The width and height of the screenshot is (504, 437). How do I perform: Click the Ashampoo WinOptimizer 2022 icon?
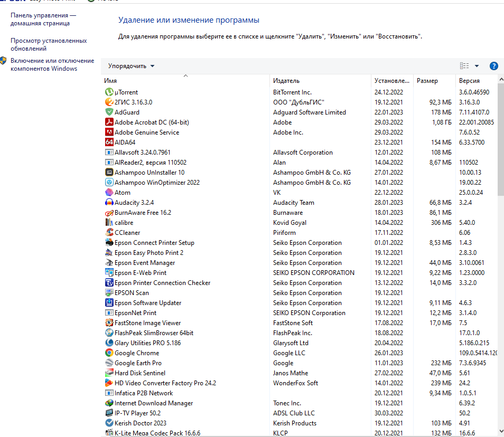click(x=109, y=182)
